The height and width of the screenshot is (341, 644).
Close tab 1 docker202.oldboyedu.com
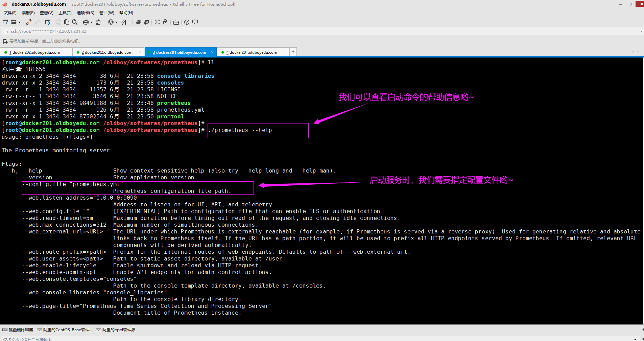click(67, 52)
